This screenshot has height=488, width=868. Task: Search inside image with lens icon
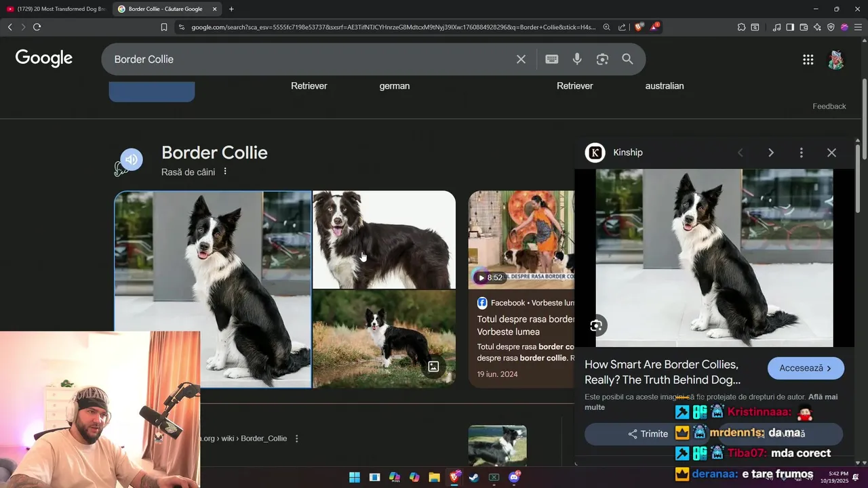tap(596, 326)
